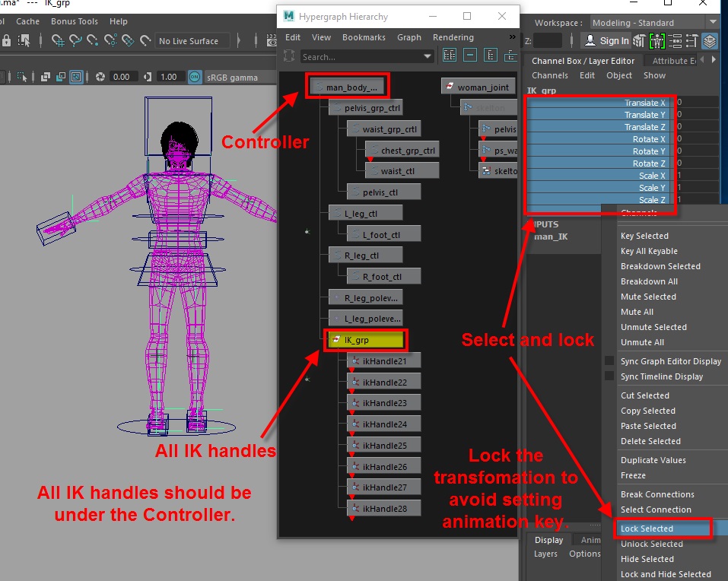Open the Bookmarks menu in Hypergraph
728x581 pixels.
point(364,37)
